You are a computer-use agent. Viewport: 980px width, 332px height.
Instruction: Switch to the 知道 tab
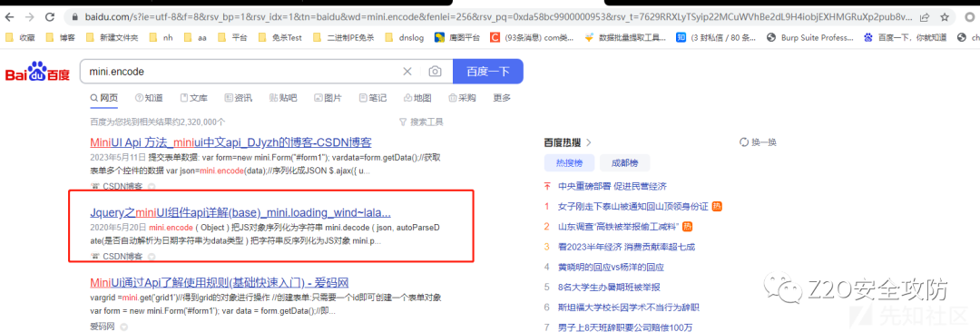click(x=149, y=98)
